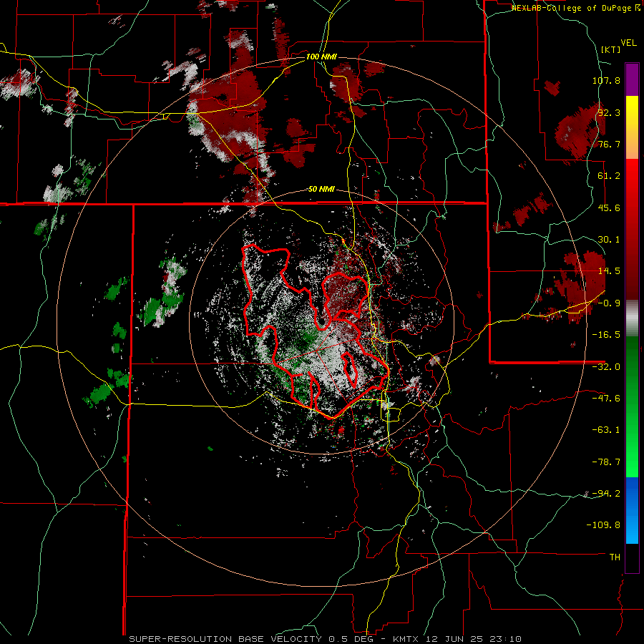Click the 61.2 velocity scale value
Screen dimensions: 644x644
tap(609, 176)
